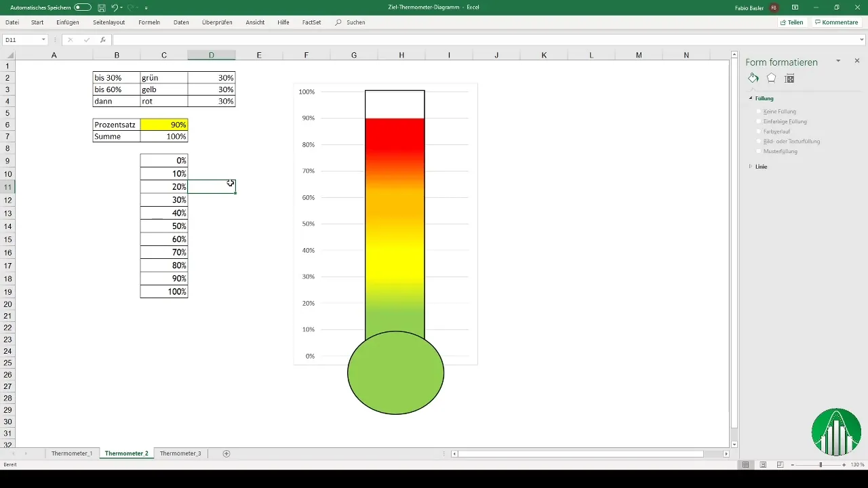Image resolution: width=868 pixels, height=488 pixels.
Task: Click the Save disk icon
Action: pyautogui.click(x=101, y=7)
